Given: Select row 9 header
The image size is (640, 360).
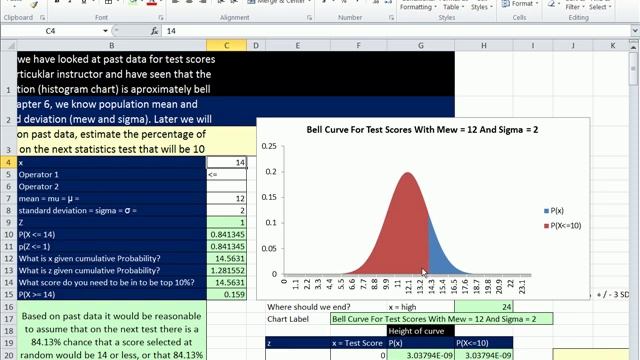Looking at the screenshot, I should click(9, 222).
